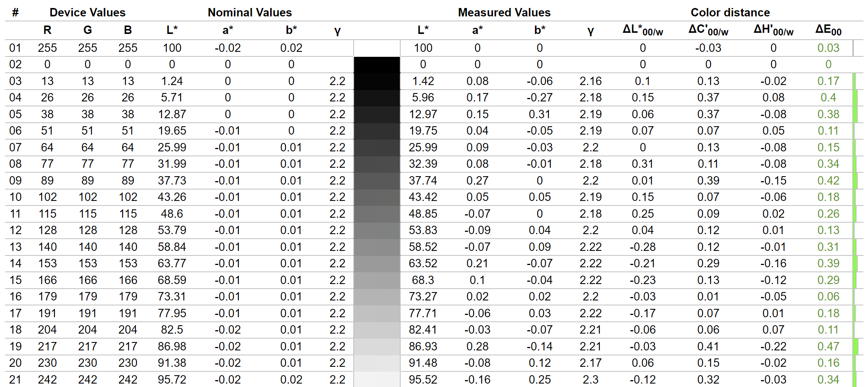Screen dimensions: 868x387
Task: Click the ΔH'00/w column header
Action: (x=773, y=30)
